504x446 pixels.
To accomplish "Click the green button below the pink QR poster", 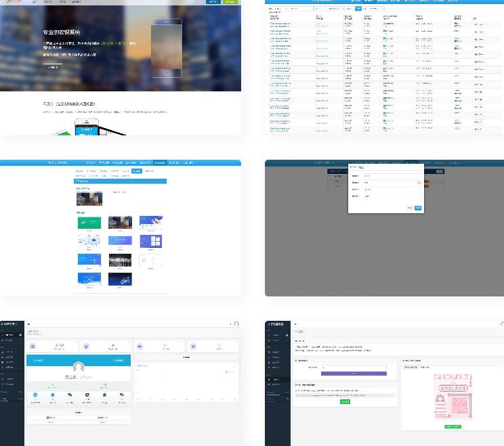I will 453,426.
